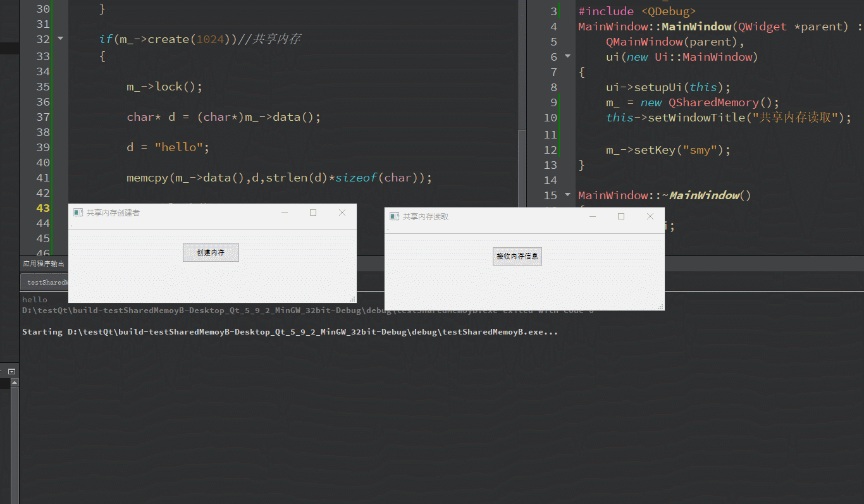Screen dimensions: 864x504
Task: Collapse the constructor fold at line 6
Action: (x=567, y=56)
